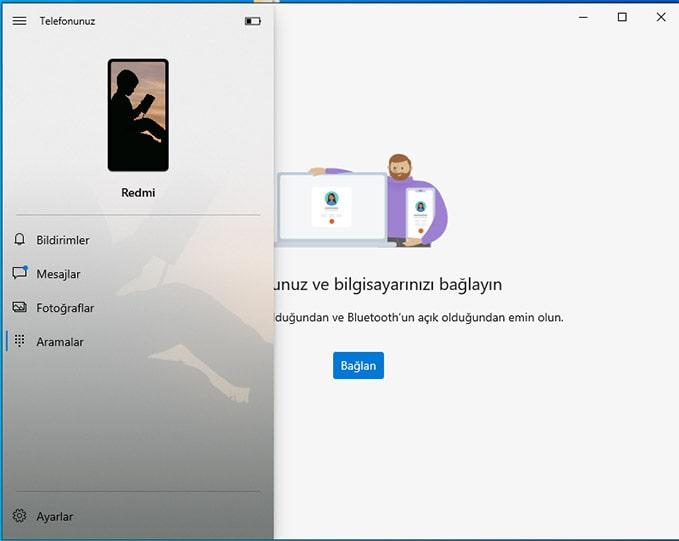Click the bell icon beside Bildirimler

[19, 239]
